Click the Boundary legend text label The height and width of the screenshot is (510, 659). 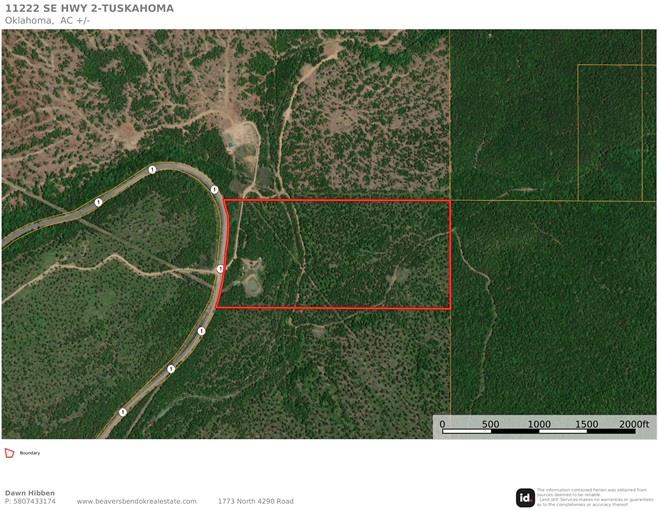(x=30, y=453)
